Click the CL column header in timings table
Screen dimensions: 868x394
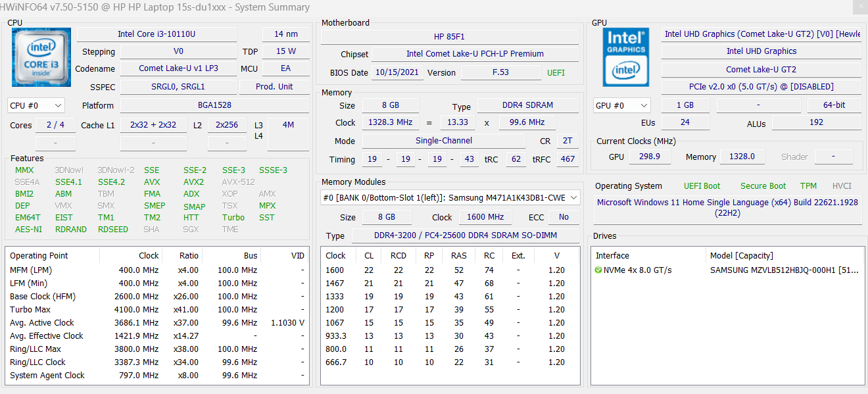368,255
